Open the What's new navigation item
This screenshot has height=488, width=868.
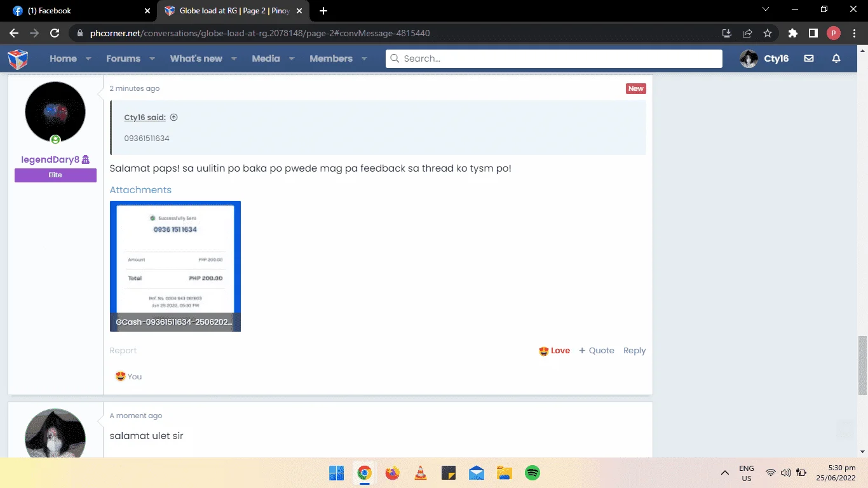pos(196,58)
